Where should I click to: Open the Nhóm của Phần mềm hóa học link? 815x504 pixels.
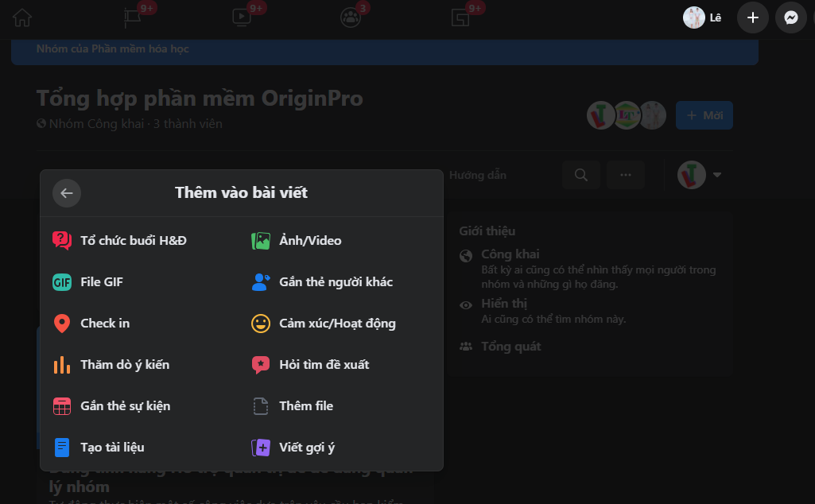pos(112,48)
